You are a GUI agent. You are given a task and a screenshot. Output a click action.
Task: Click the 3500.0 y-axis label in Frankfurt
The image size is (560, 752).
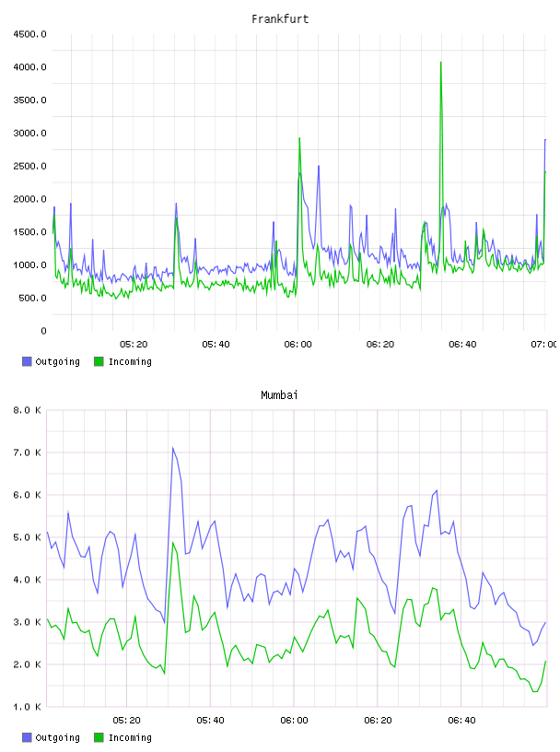point(29,100)
